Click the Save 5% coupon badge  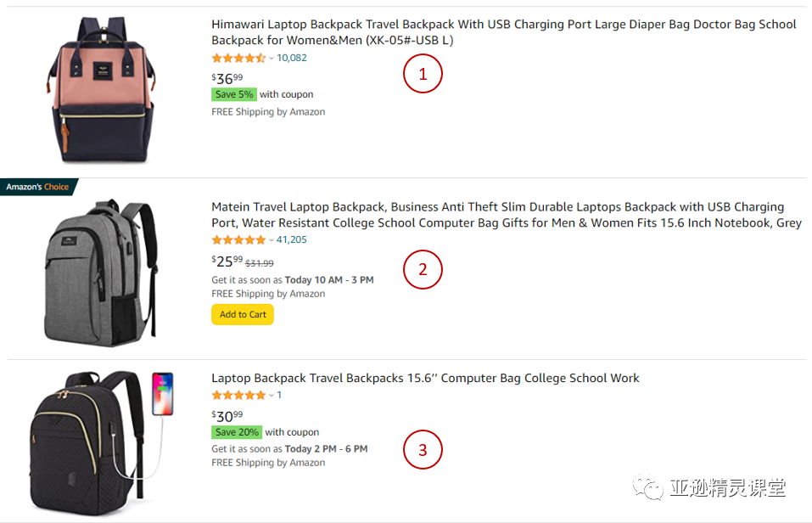[234, 94]
